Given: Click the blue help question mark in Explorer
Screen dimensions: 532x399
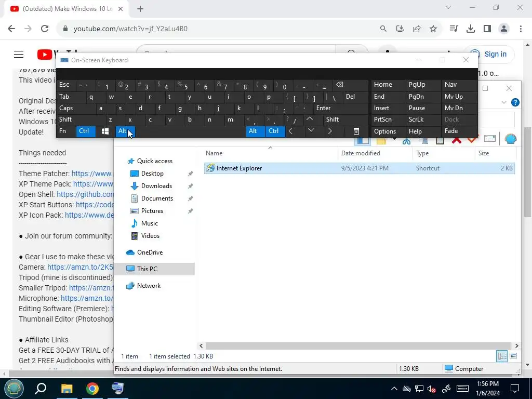Looking at the screenshot, I should 515,102.
